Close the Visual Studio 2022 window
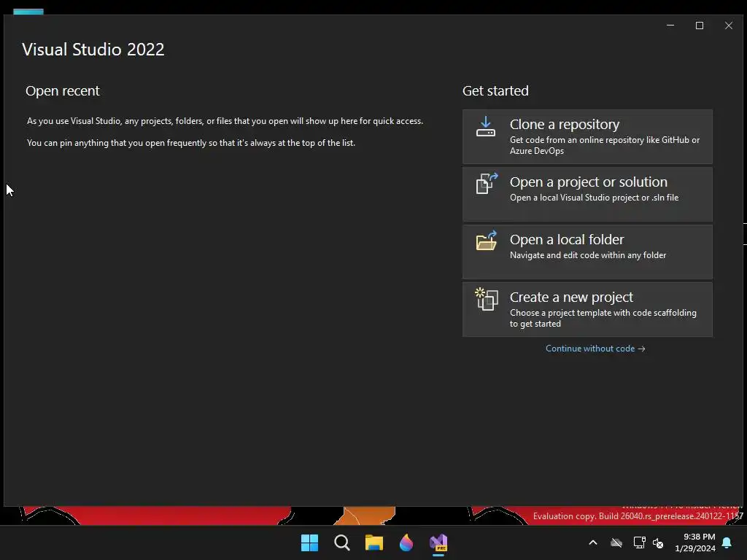 pos(729,26)
